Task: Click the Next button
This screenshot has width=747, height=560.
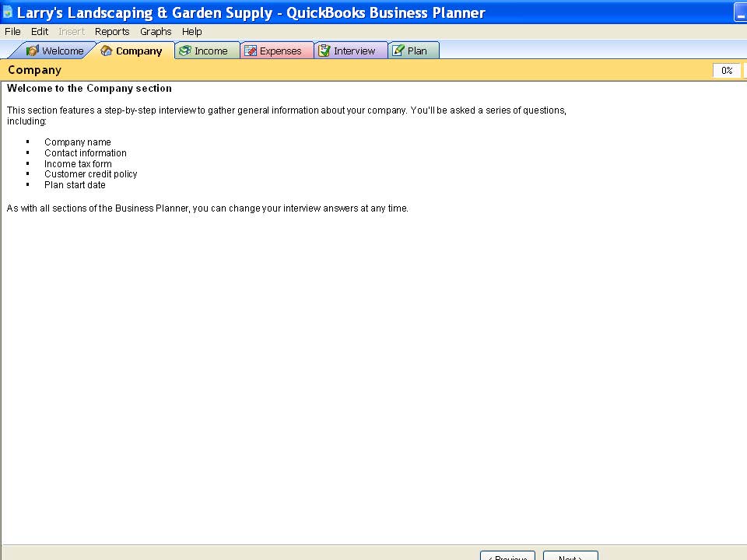Action: [570, 555]
